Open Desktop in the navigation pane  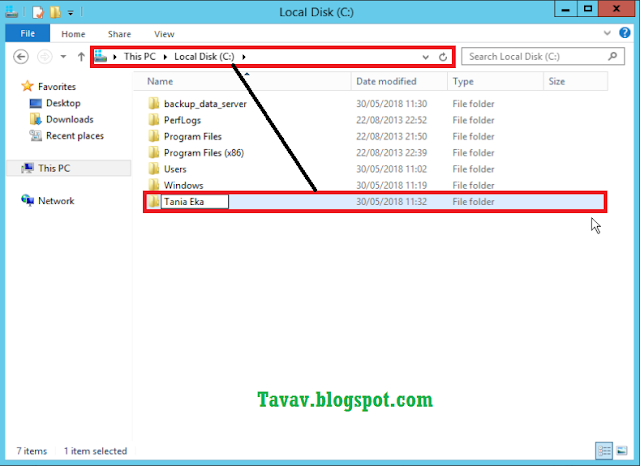(x=63, y=103)
